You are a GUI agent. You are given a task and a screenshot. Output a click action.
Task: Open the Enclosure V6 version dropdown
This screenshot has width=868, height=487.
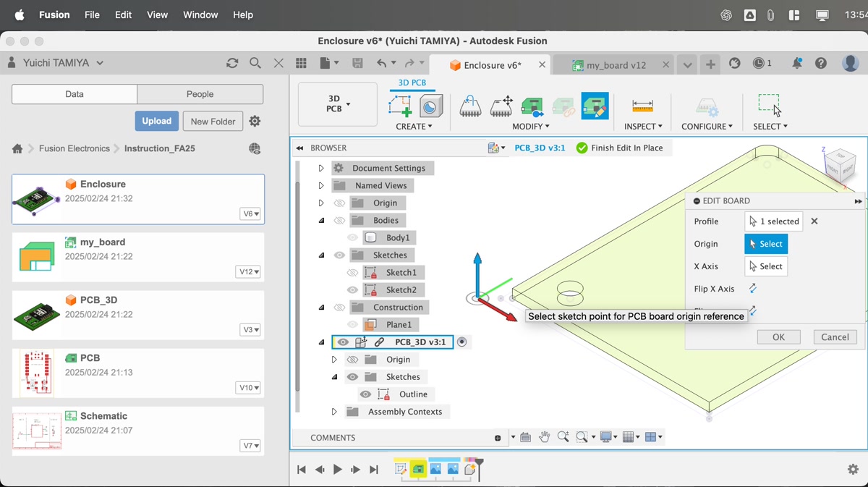250,213
